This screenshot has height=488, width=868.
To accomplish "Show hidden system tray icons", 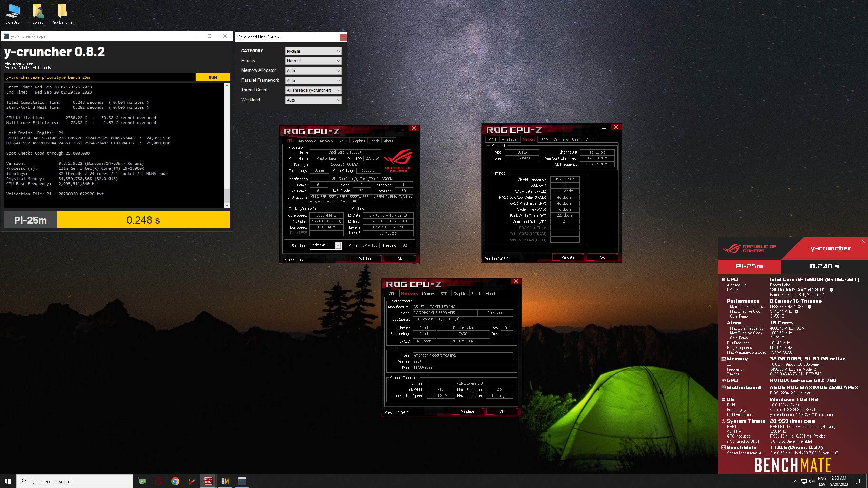I will click(x=795, y=481).
